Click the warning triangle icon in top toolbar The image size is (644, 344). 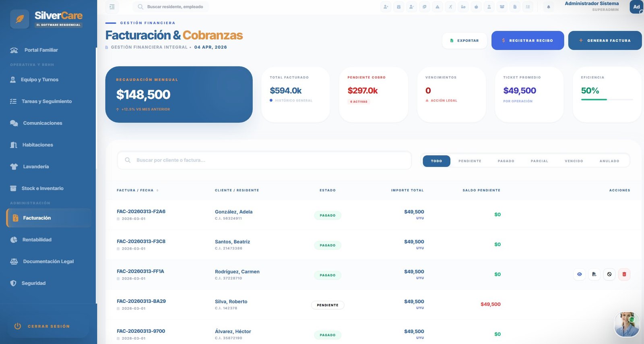(438, 7)
